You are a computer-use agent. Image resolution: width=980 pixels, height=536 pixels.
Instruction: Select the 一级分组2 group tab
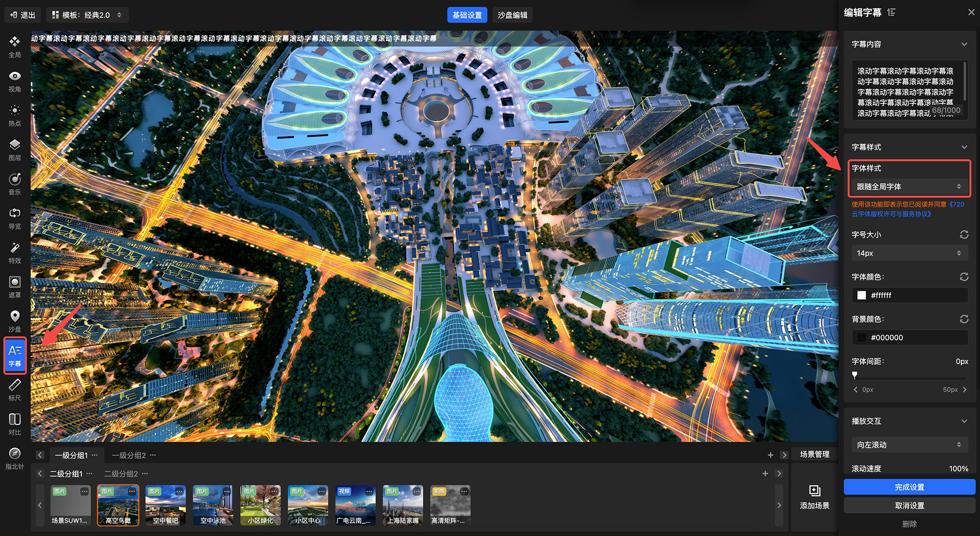[129, 455]
